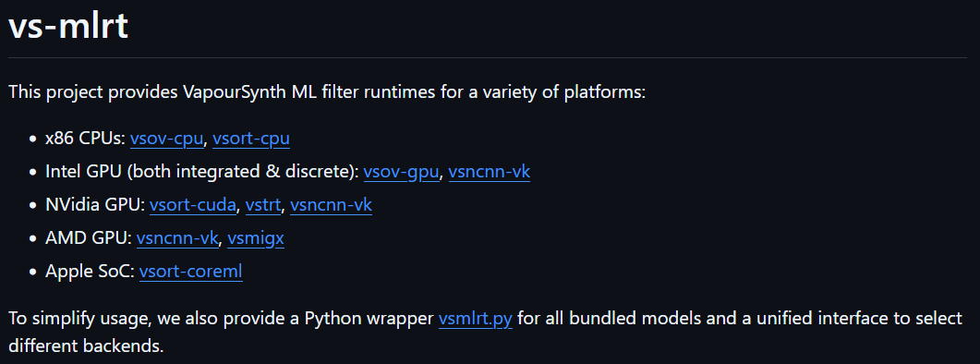This screenshot has width=980, height=364.
Task: Follow the vsort-coreml link
Action: click(190, 271)
